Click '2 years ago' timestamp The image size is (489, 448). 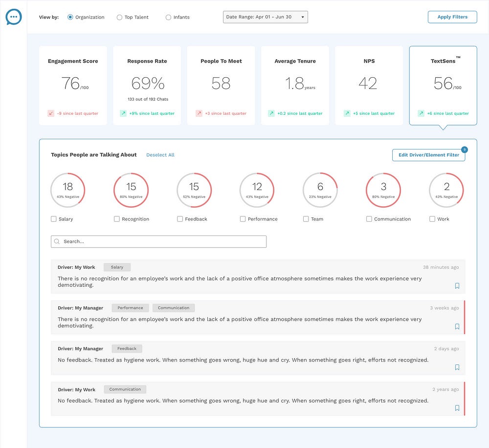(445, 389)
